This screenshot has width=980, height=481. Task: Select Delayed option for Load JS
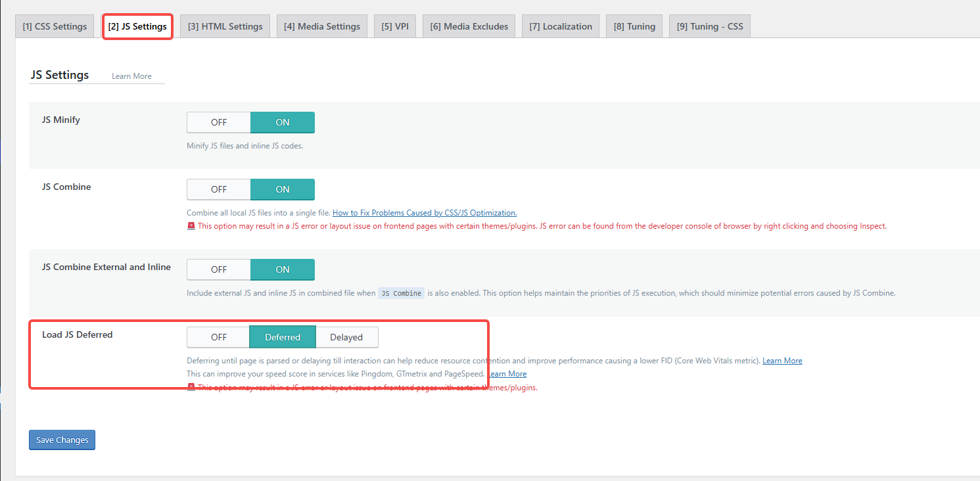[x=346, y=337]
